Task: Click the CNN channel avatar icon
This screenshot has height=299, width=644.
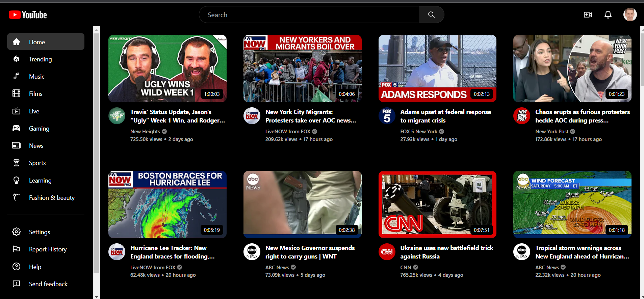Action: pos(387,252)
